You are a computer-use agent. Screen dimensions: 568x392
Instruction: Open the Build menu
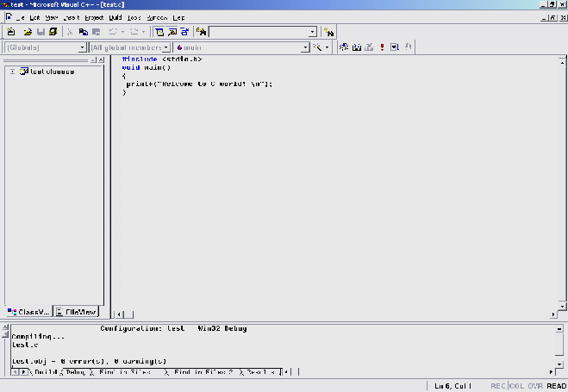pos(115,18)
